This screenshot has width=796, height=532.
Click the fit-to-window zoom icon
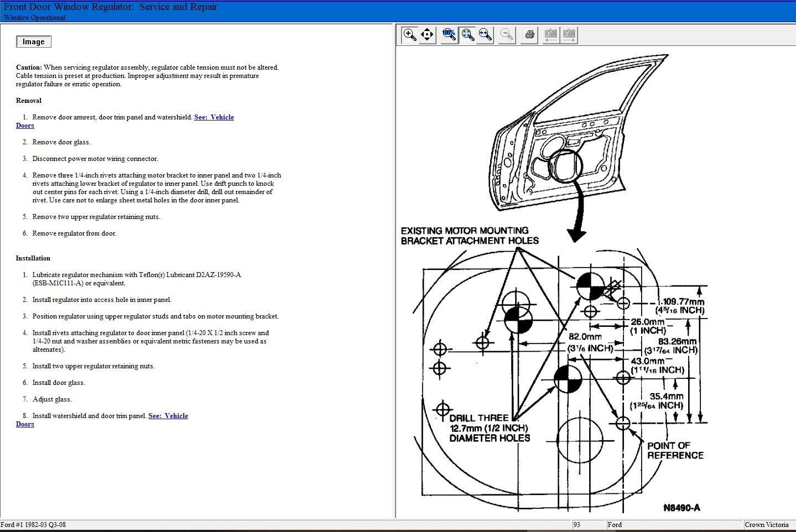(468, 35)
